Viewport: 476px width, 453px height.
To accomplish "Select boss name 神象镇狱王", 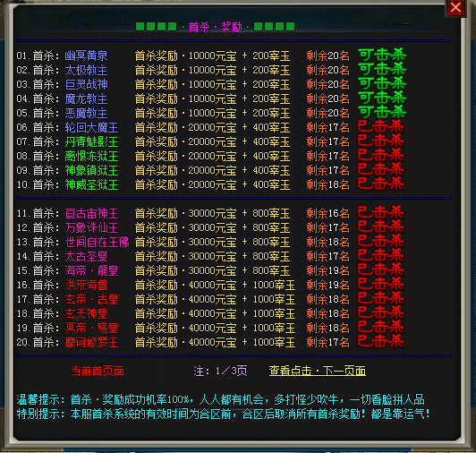I will click(x=91, y=170).
